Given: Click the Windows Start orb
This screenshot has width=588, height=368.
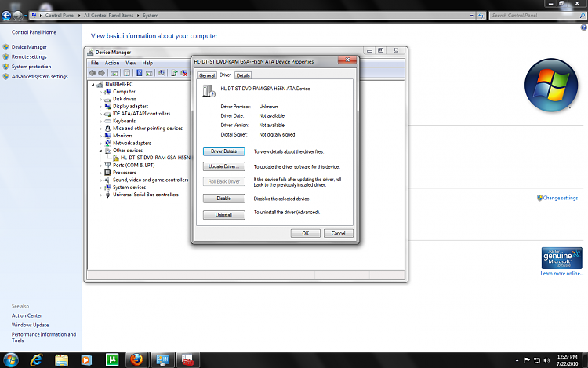Looking at the screenshot, I should 10,360.
